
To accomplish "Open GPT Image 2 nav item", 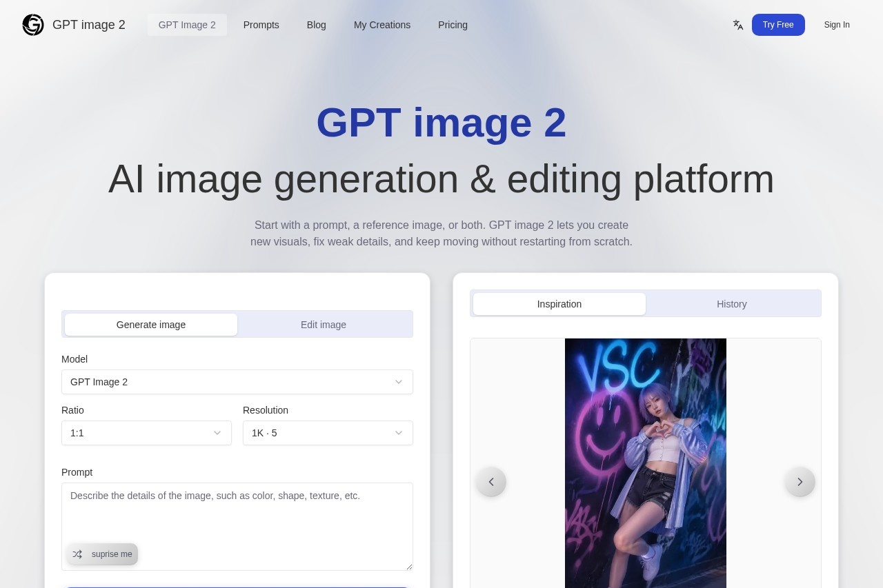I will tap(187, 25).
